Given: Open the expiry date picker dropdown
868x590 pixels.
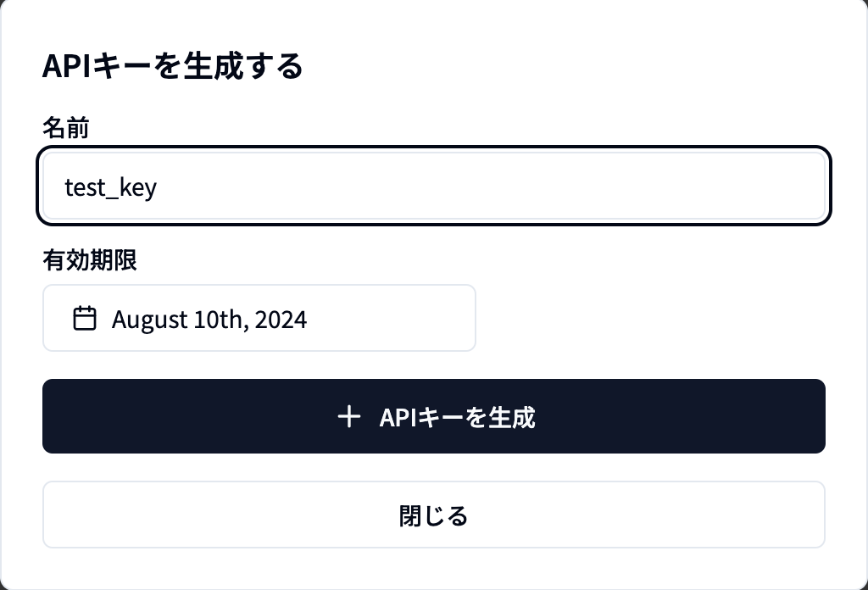Looking at the screenshot, I should coord(259,318).
